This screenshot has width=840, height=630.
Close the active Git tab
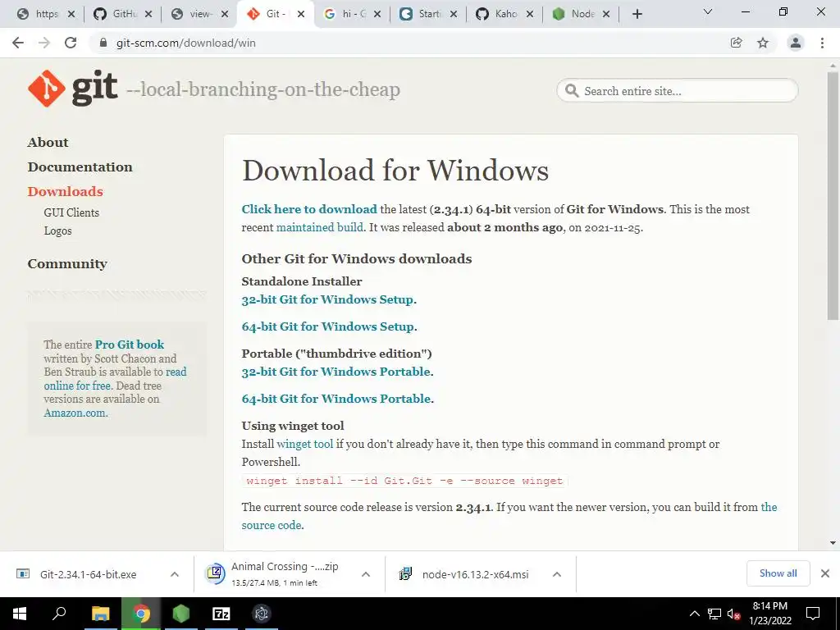tap(301, 14)
